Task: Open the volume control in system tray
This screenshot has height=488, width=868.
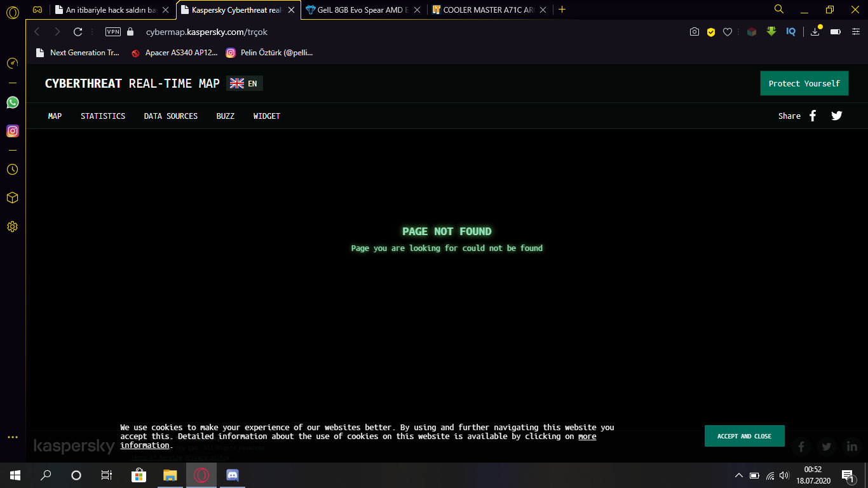Action: click(784, 475)
